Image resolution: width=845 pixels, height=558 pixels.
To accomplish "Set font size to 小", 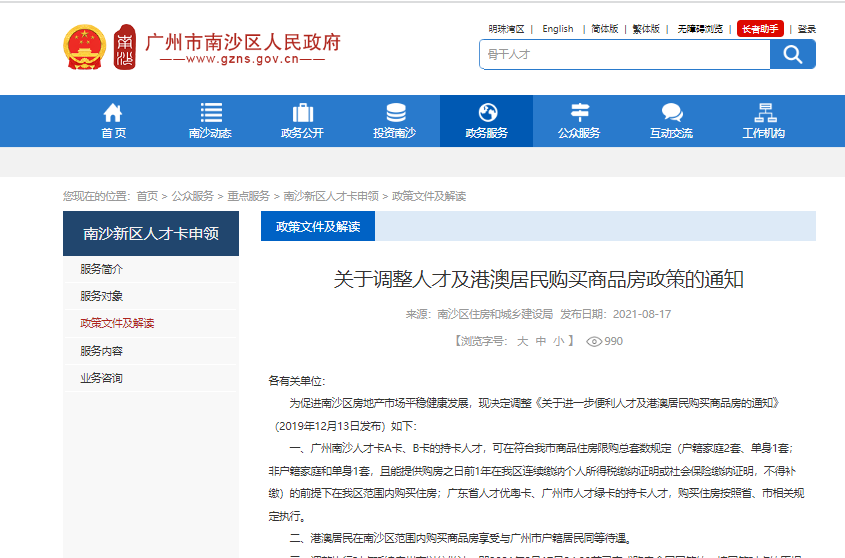I will pyautogui.click(x=558, y=341).
